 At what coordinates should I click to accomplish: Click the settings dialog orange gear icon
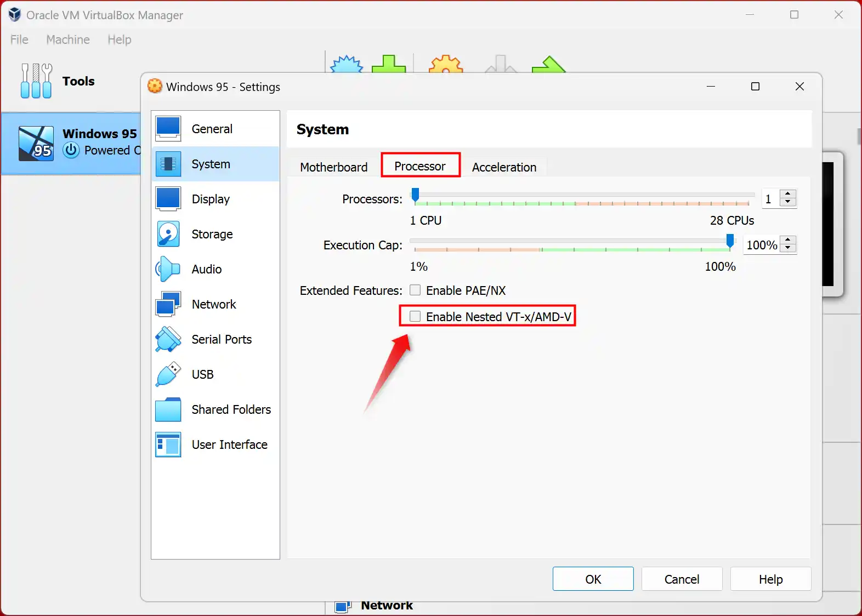coord(155,86)
